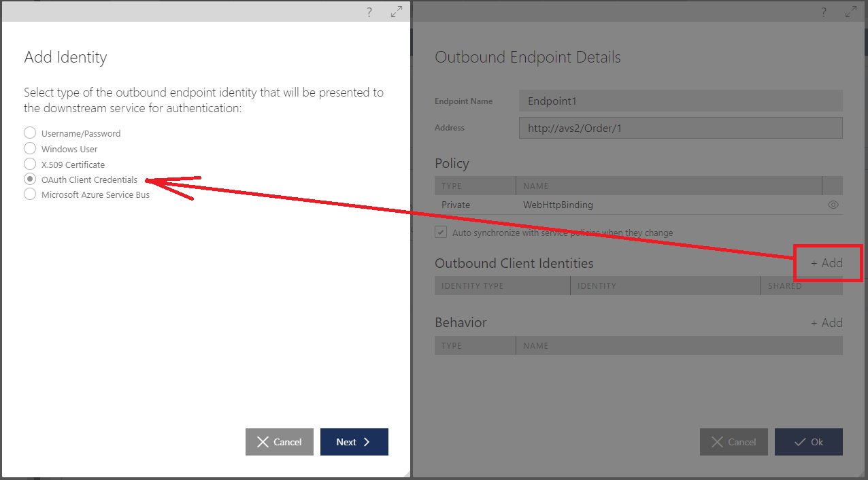Expand the Add Identity dialog to fullscreen
The image size is (868, 480).
coord(397,12)
